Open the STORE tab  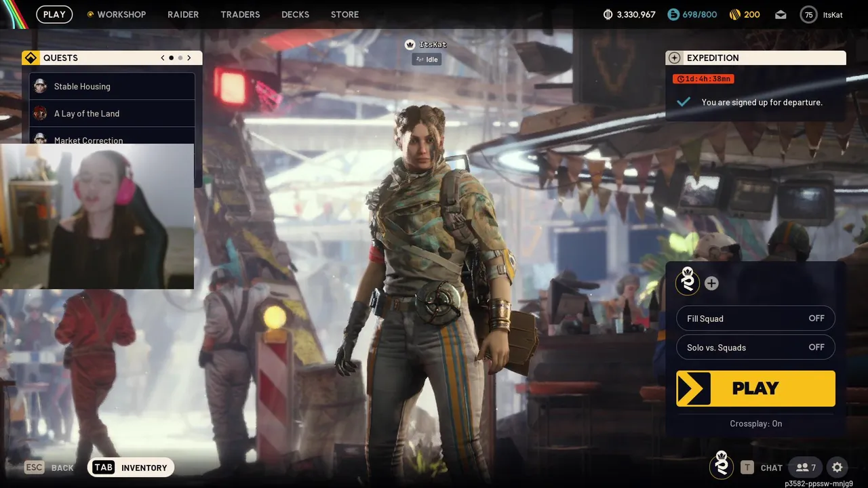[344, 14]
